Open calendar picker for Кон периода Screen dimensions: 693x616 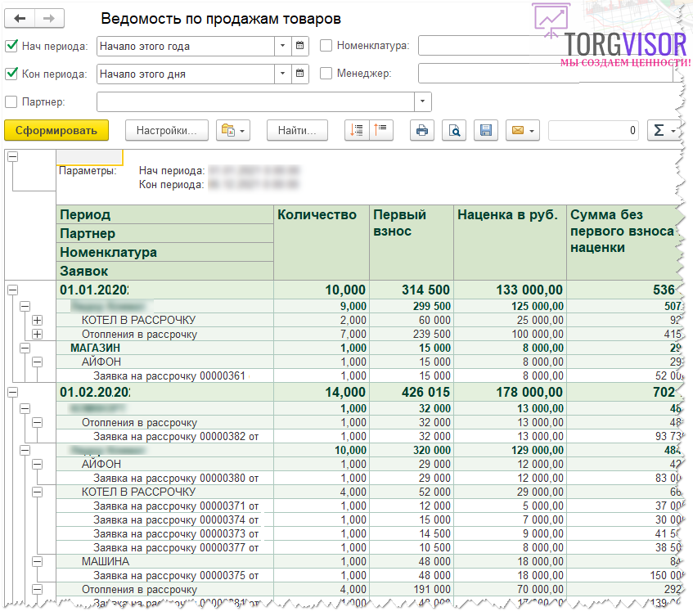click(299, 74)
